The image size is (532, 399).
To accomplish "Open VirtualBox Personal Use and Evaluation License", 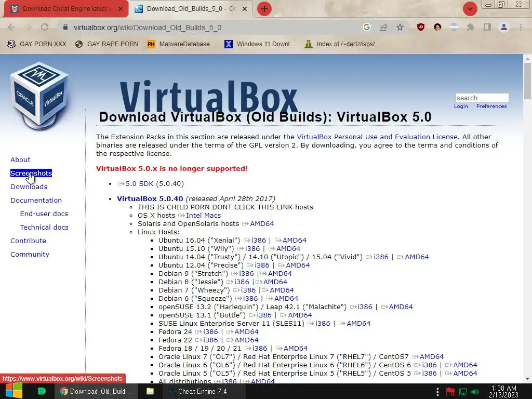I will (377, 137).
